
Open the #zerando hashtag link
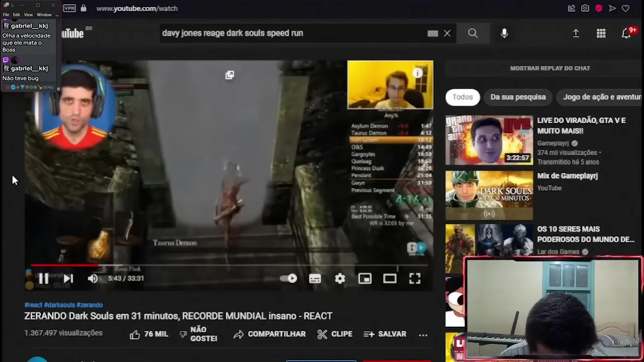click(x=90, y=305)
